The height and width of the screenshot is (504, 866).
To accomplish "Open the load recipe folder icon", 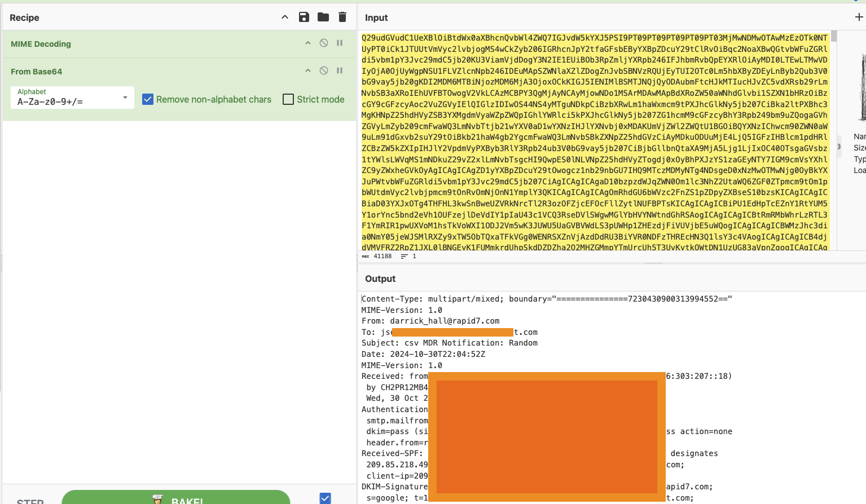I will 323,17.
